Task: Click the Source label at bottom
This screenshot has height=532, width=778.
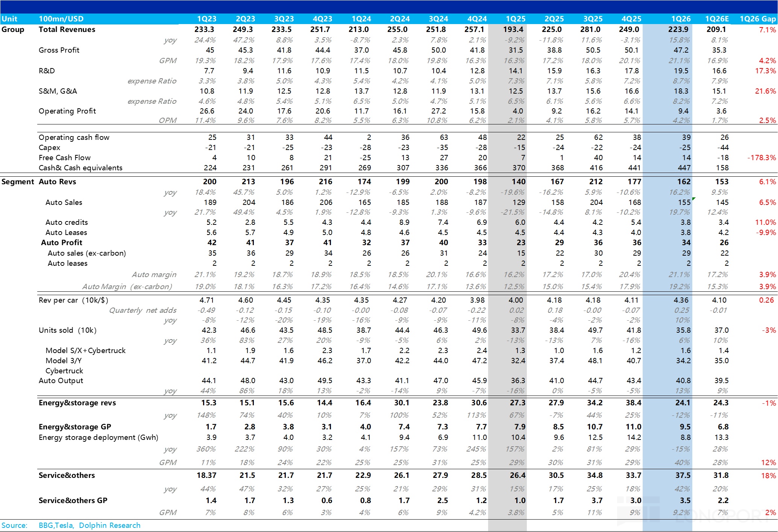Action: coord(14,525)
